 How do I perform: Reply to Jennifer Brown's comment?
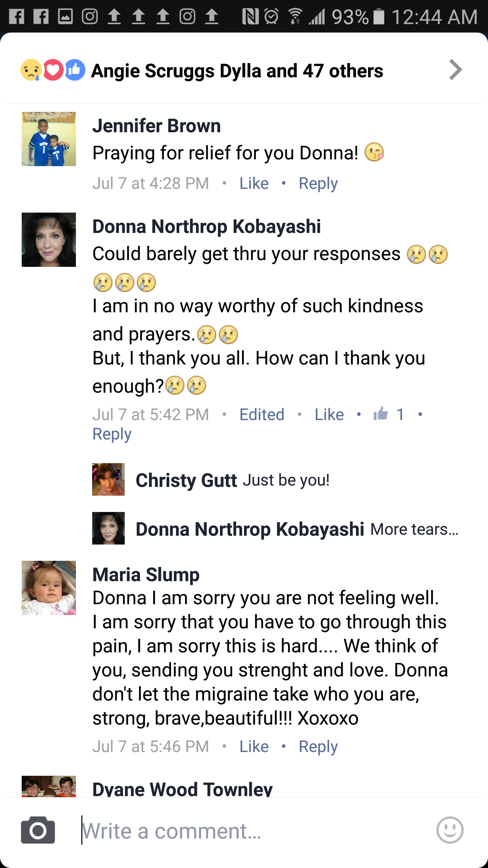click(318, 183)
